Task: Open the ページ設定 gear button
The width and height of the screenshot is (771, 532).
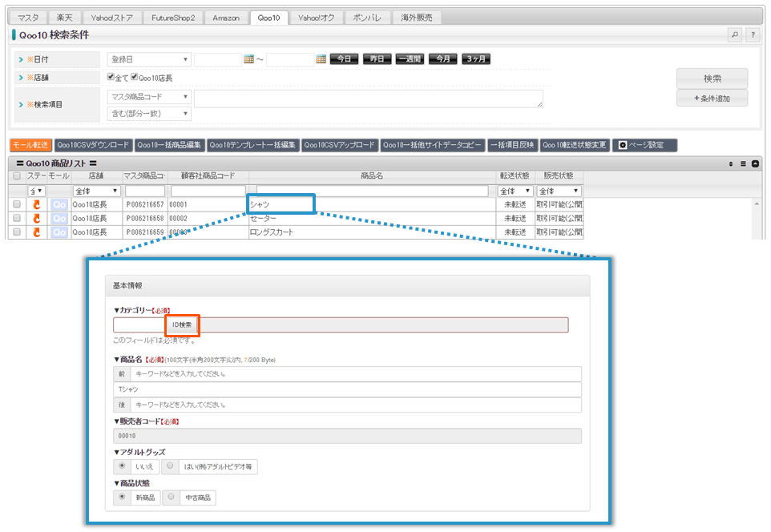Action: tap(644, 145)
